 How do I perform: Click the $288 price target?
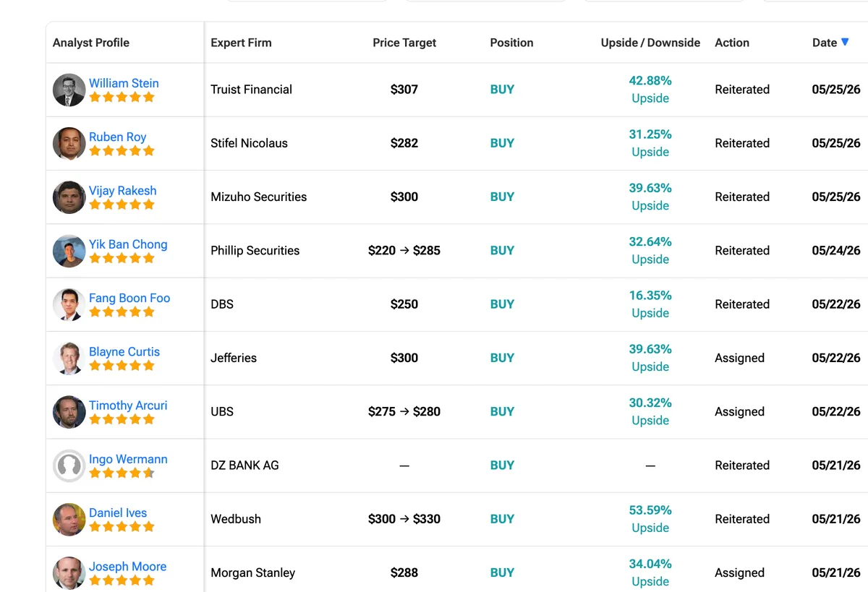click(404, 572)
